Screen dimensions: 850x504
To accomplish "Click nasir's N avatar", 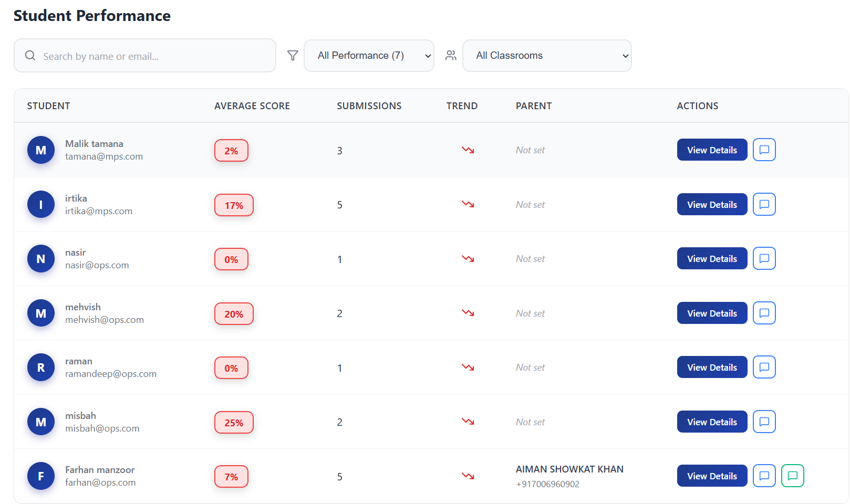I will click(41, 259).
